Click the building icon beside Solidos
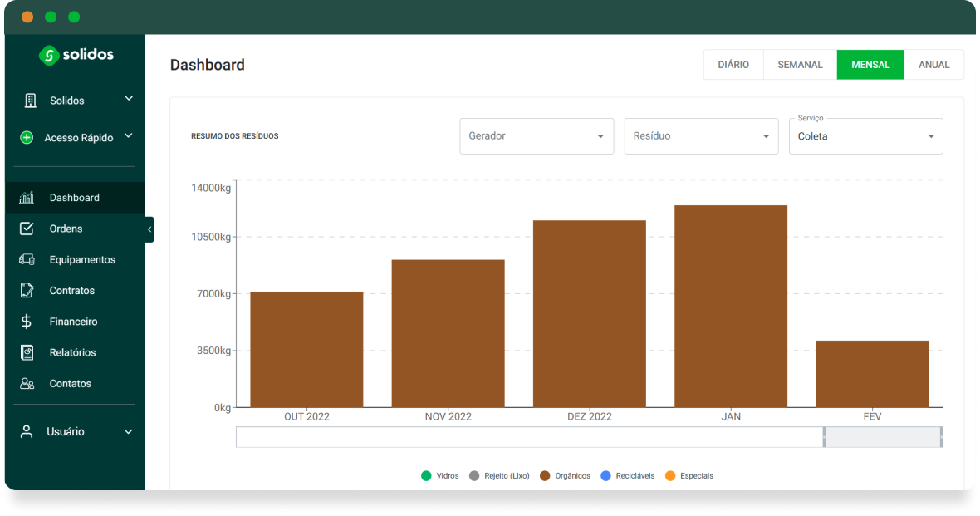980x516 pixels. click(30, 100)
